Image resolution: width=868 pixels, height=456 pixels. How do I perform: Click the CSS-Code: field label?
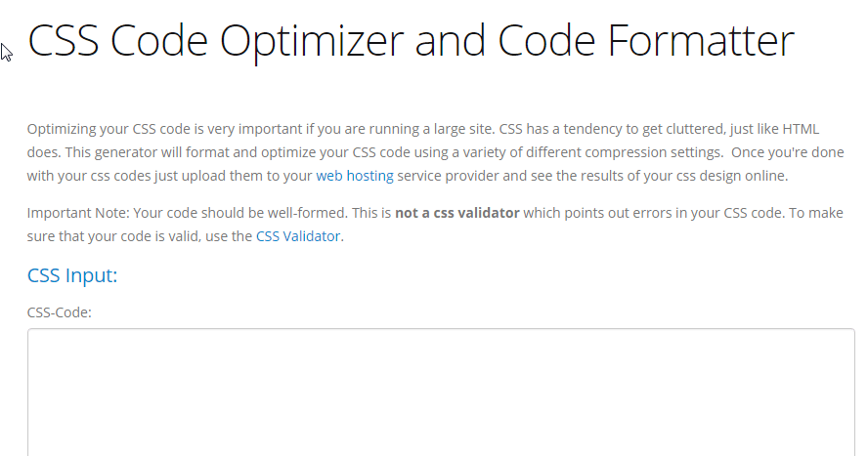point(60,312)
